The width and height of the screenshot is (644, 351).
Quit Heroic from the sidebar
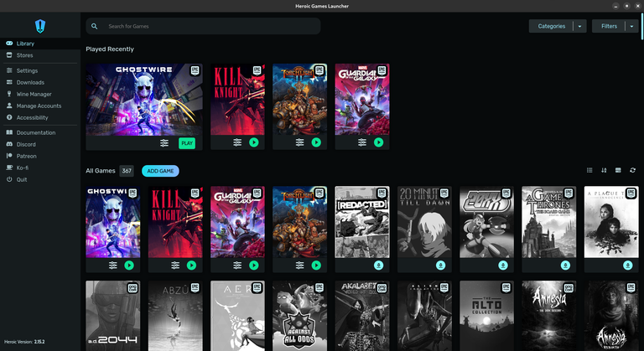[x=40, y=179]
